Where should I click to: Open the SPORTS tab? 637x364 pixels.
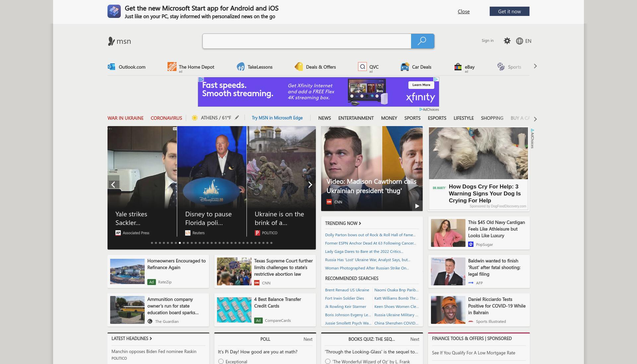[x=412, y=118]
